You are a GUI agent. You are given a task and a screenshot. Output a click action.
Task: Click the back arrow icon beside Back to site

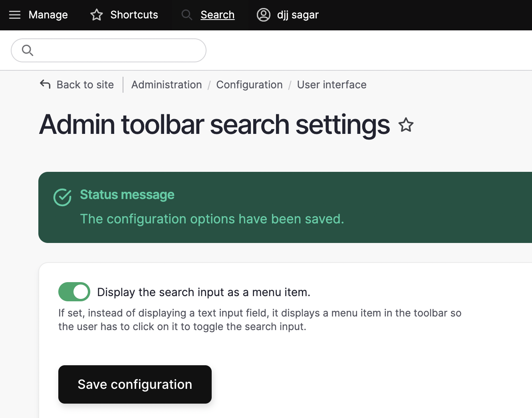coord(45,84)
